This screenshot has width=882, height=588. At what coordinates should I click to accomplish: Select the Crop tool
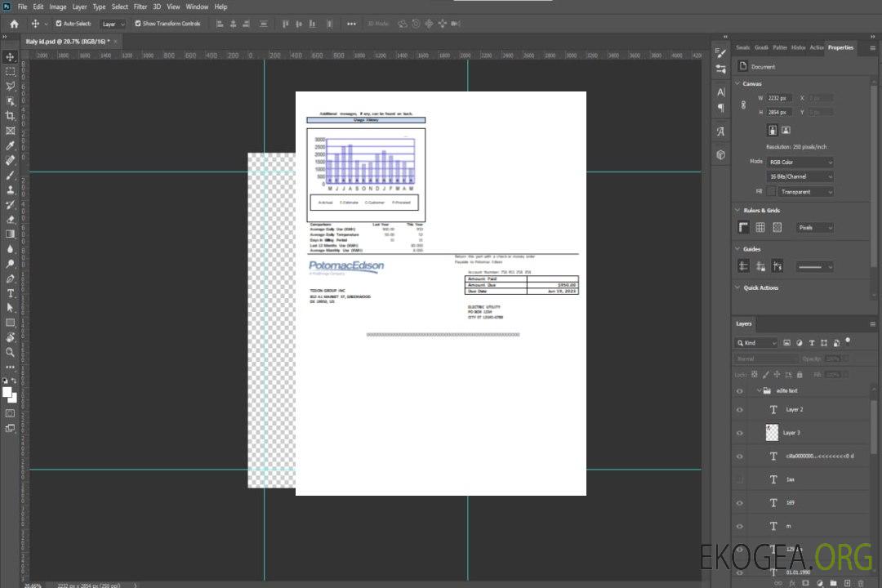point(10,116)
